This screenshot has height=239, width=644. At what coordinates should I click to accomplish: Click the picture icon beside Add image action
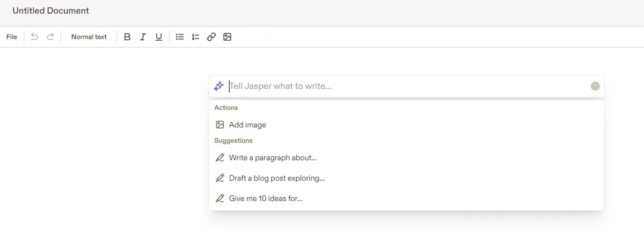click(x=220, y=125)
